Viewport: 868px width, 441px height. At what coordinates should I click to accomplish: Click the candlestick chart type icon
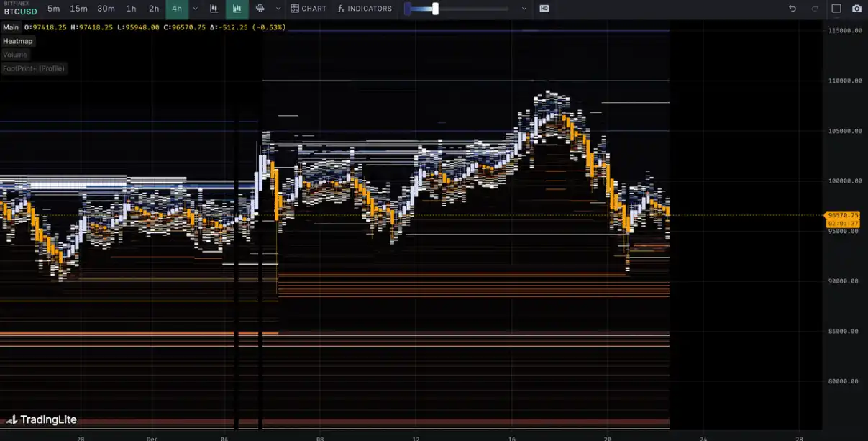coord(214,9)
